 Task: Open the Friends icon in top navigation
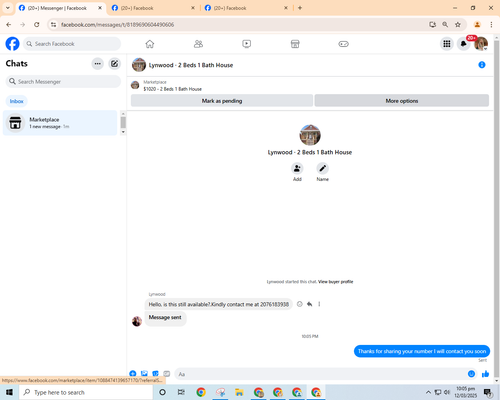tap(198, 44)
